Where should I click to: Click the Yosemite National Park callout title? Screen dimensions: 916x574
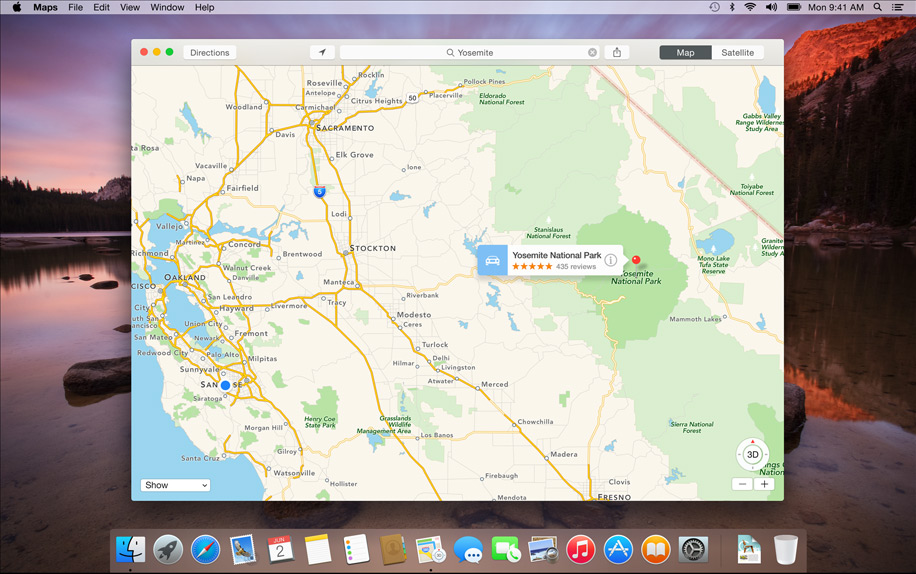coord(557,255)
